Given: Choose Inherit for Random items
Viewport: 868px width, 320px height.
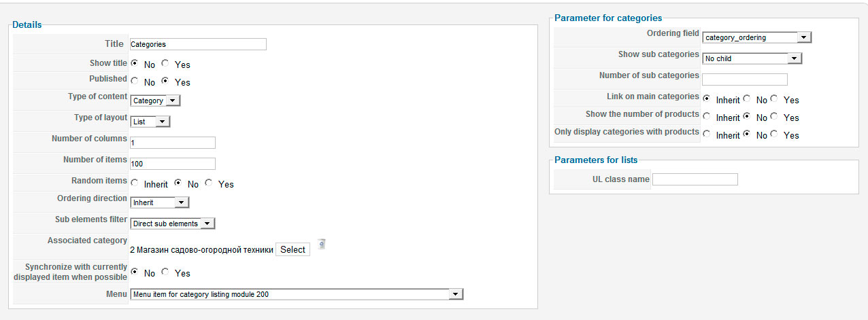Looking at the screenshot, I should click(135, 183).
